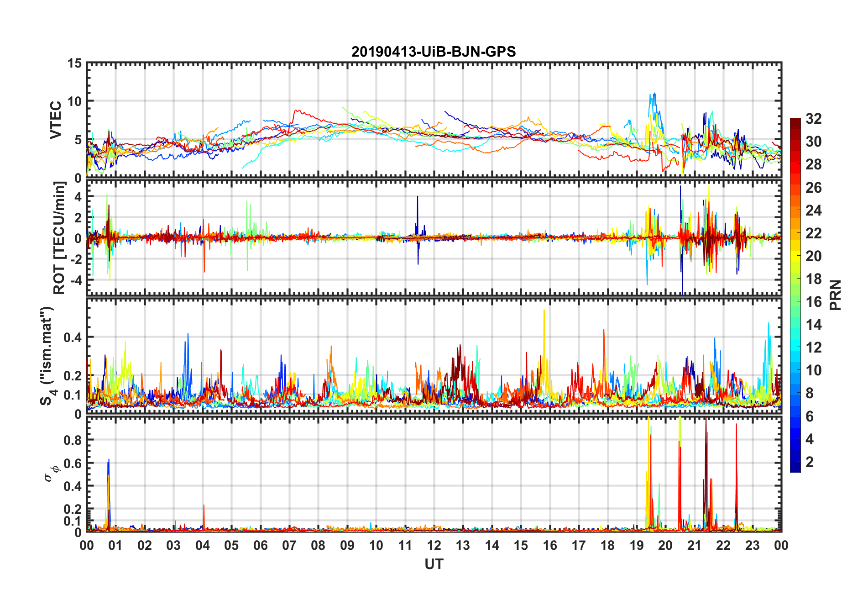Click inside the S4 scintillation plot panel
The image size is (868, 590).
coord(434,356)
